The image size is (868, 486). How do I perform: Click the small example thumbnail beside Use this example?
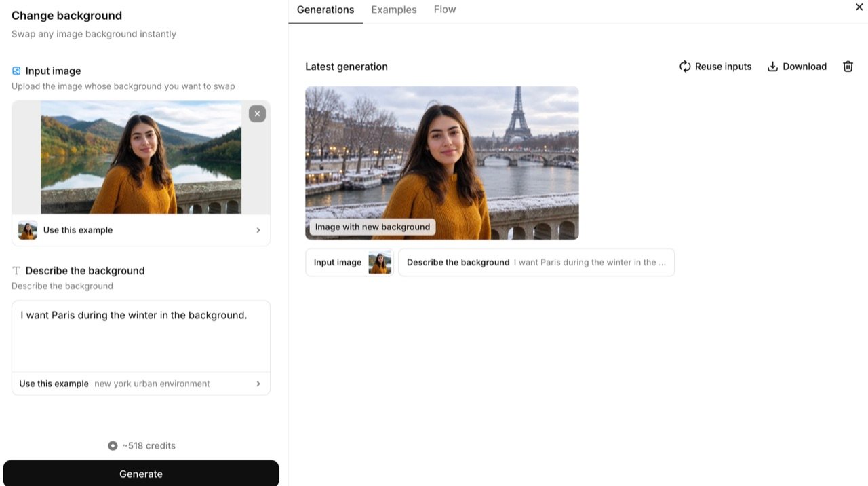click(x=28, y=230)
